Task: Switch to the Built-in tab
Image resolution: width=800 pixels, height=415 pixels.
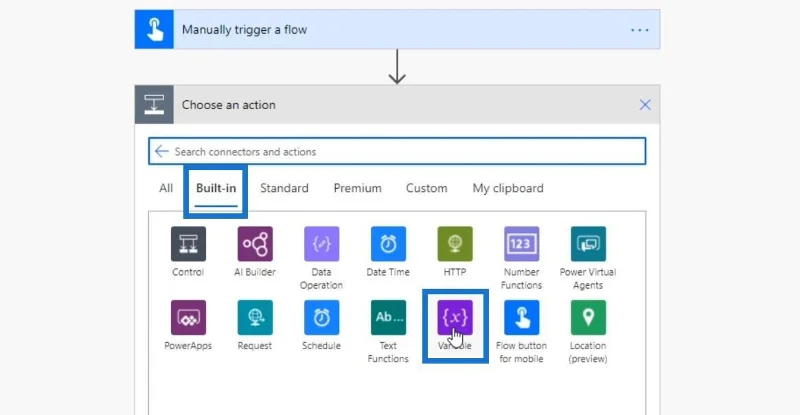Action: (216, 188)
